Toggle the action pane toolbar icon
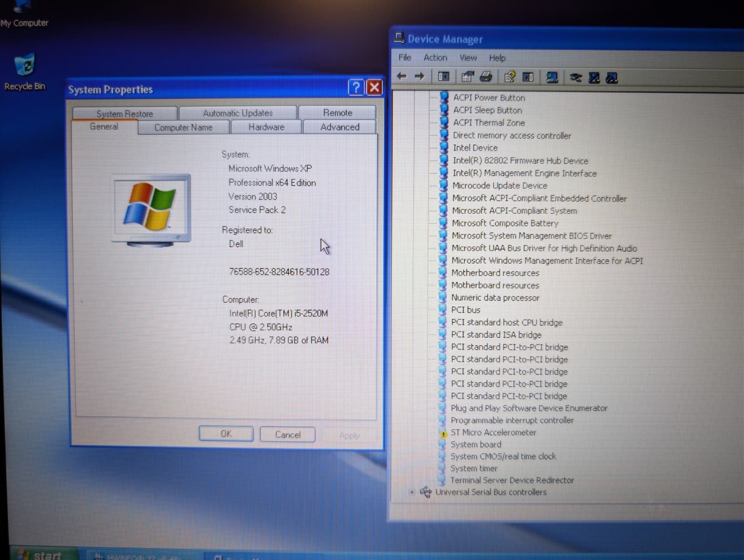744x560 pixels. pyautogui.click(x=528, y=77)
